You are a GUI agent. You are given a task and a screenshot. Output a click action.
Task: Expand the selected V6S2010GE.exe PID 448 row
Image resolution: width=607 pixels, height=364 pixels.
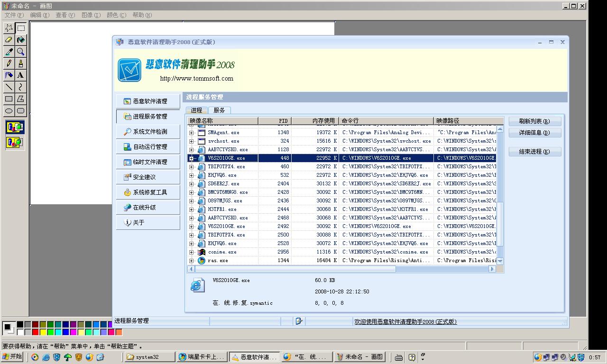[x=192, y=158]
